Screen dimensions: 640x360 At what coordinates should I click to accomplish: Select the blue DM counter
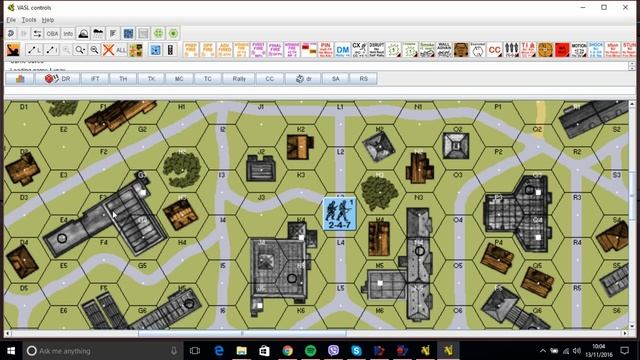click(342, 49)
